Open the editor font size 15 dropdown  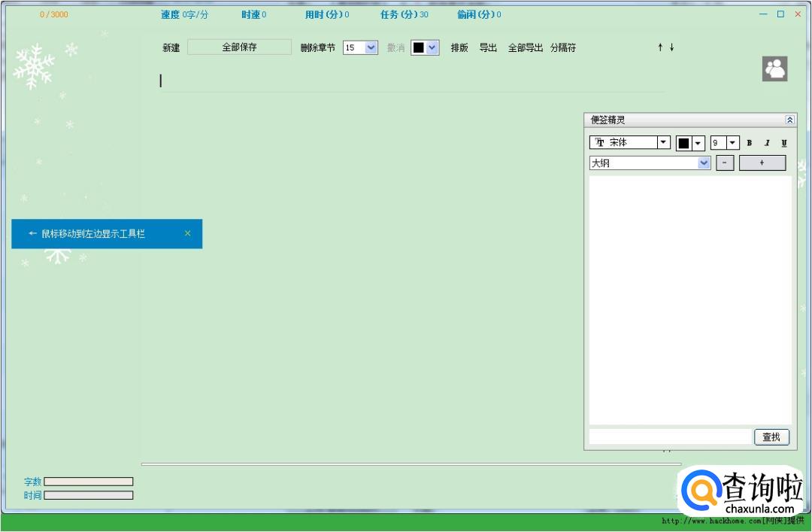click(x=371, y=47)
